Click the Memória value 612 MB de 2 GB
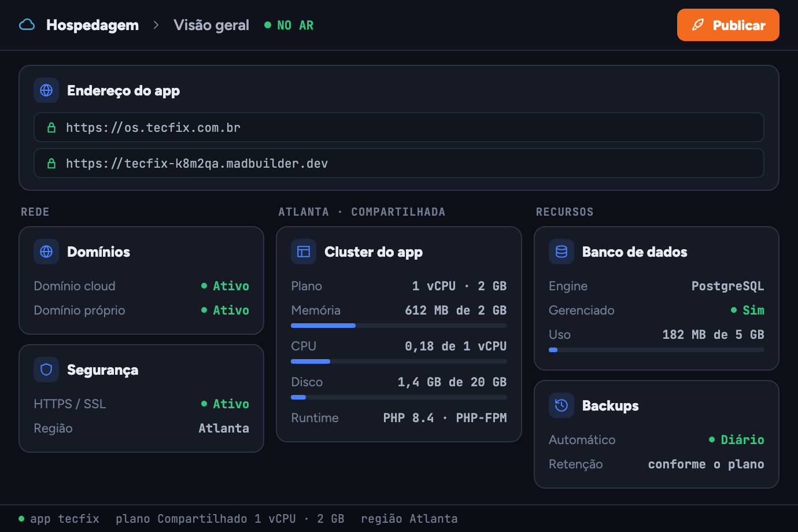Image resolution: width=798 pixels, height=532 pixels. [456, 310]
